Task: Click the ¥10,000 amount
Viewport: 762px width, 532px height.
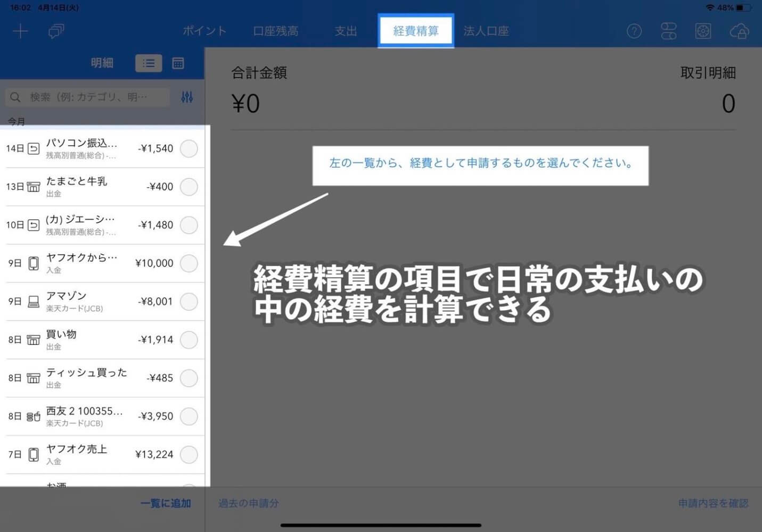Action: tap(154, 263)
